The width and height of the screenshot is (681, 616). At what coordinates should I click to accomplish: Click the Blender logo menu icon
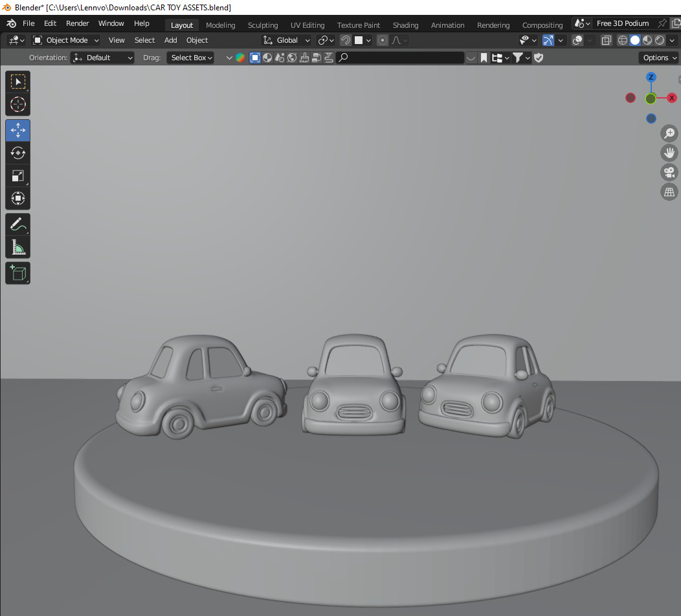[11, 23]
